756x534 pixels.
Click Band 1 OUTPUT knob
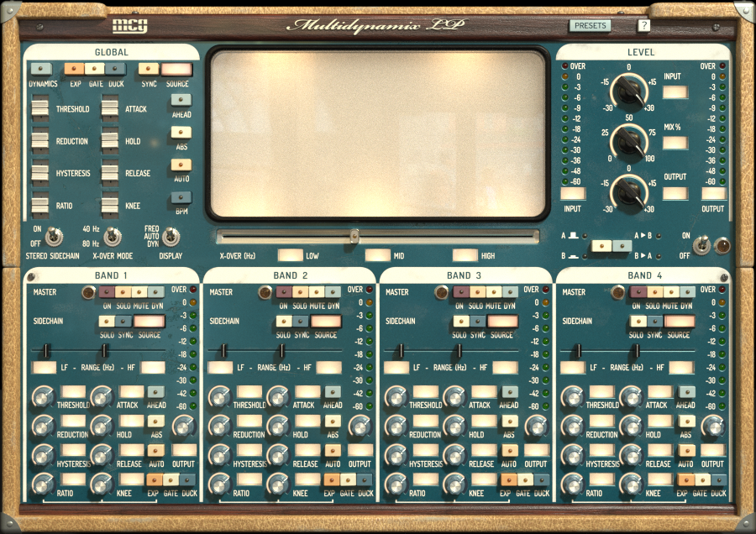pos(184,426)
